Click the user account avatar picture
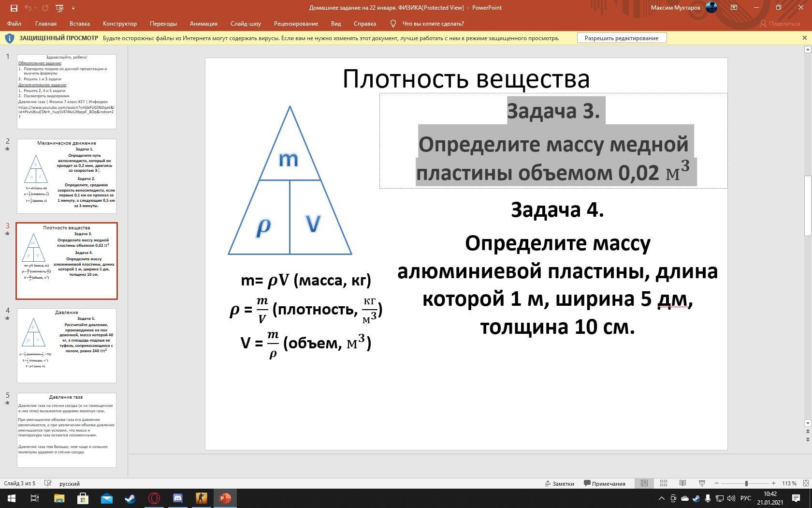This screenshot has width=812, height=508. (x=711, y=7)
